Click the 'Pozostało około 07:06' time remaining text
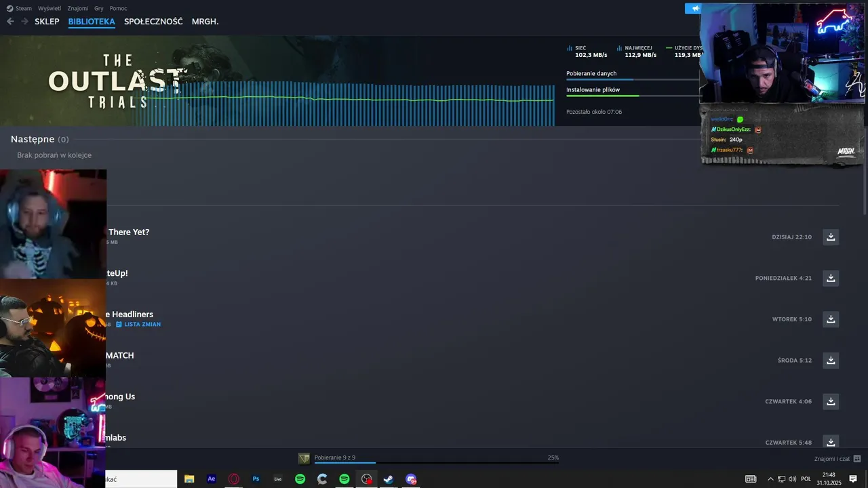The height and width of the screenshot is (488, 868). pos(594,112)
